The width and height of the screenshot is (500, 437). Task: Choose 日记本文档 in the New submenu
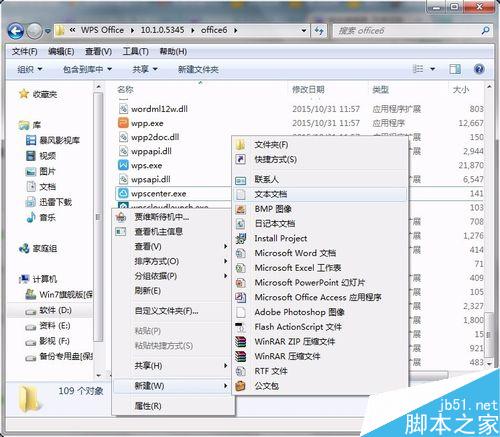pyautogui.click(x=319, y=223)
